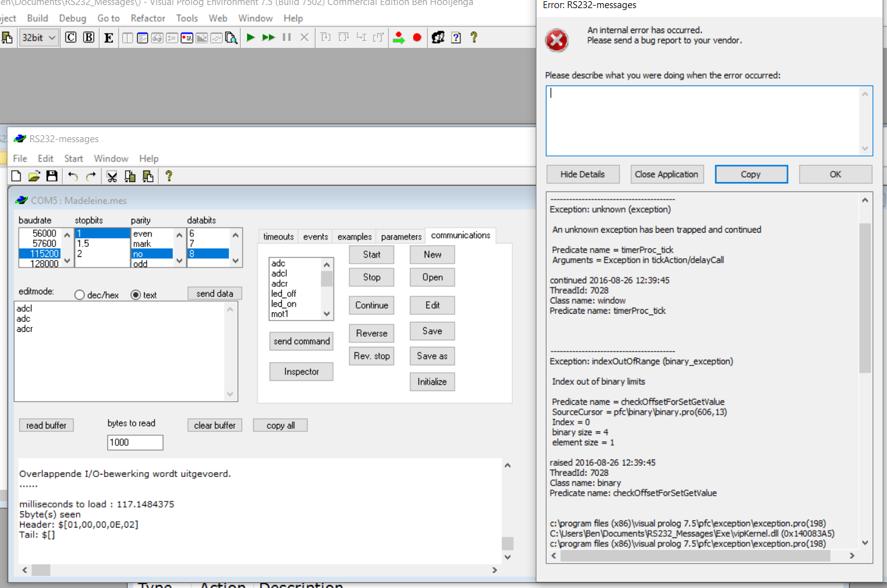Click the Copy button in error dialog
This screenshot has width=887, height=588.
[x=751, y=174]
